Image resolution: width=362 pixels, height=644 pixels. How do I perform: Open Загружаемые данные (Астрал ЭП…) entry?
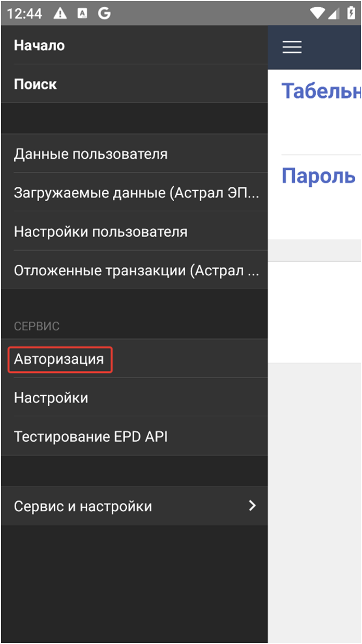(134, 192)
